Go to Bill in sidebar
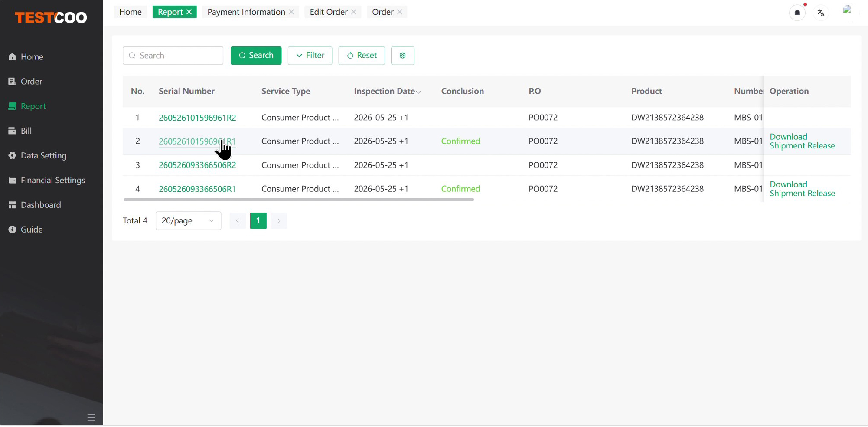 (26, 131)
